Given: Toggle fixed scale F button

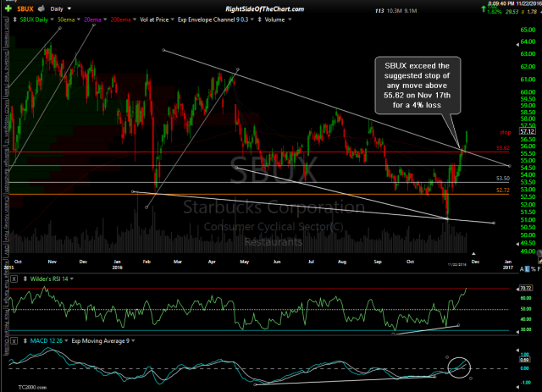Looking at the screenshot, I should click(539, 269).
